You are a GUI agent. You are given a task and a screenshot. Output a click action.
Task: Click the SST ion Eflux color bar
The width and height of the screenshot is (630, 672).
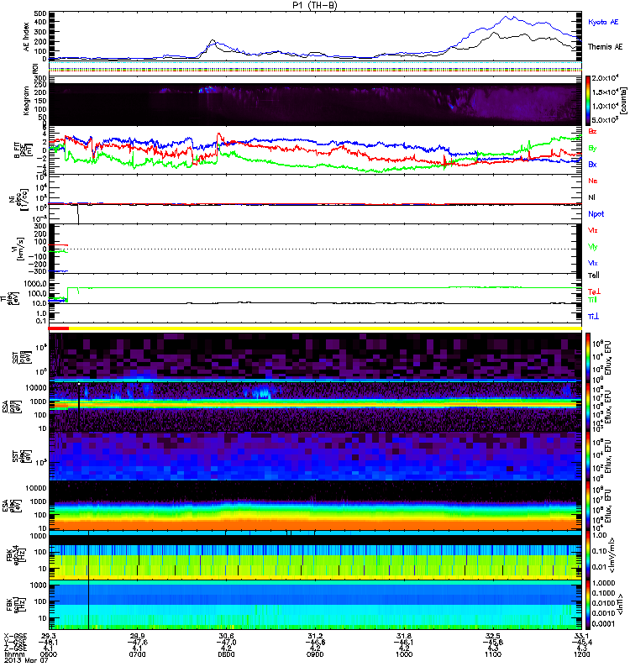(x=588, y=357)
